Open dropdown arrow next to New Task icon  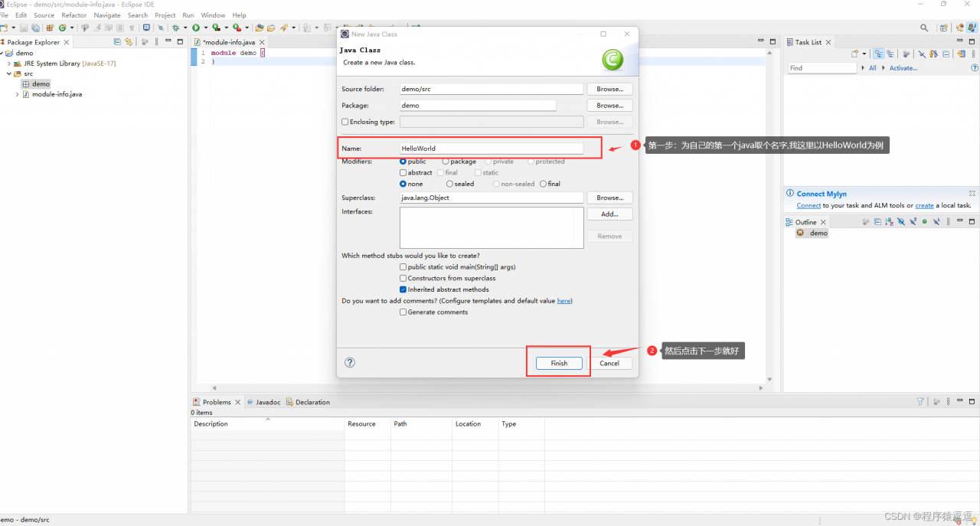pos(864,54)
